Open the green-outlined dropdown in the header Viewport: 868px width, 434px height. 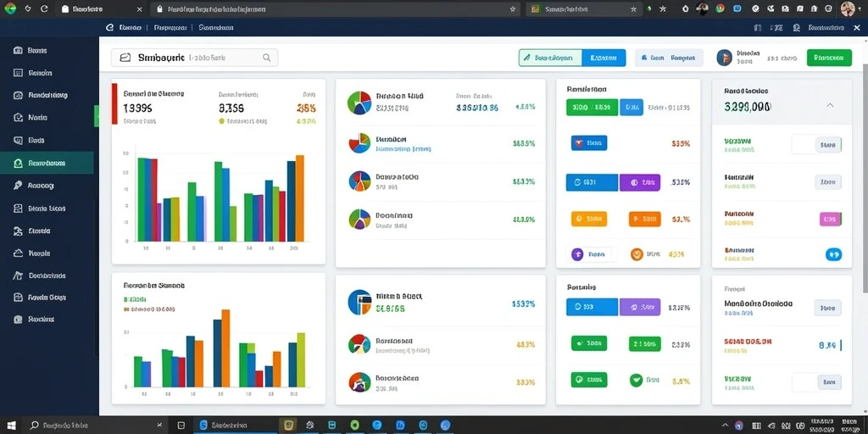pos(550,58)
